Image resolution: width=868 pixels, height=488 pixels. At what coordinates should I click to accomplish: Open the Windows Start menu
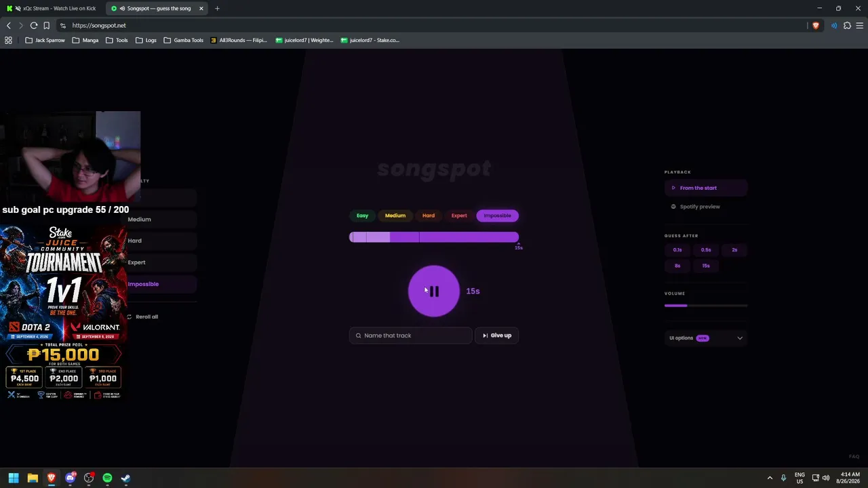[14, 479]
